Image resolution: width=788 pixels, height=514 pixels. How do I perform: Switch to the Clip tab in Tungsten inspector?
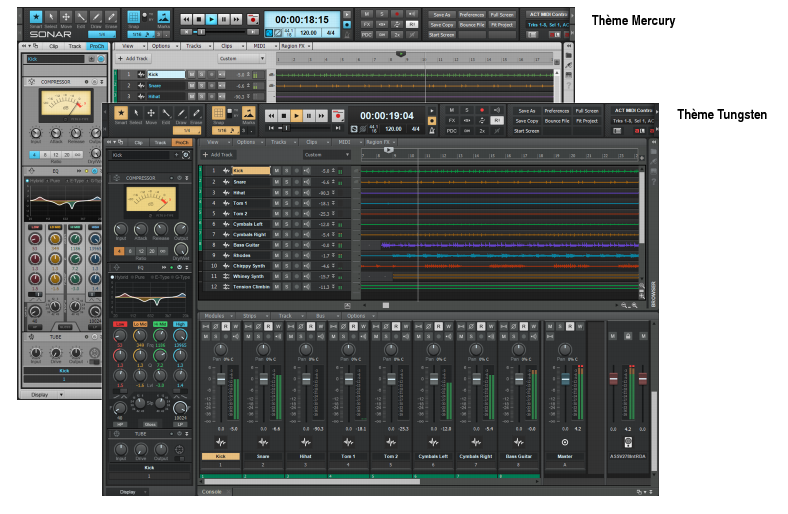138,143
